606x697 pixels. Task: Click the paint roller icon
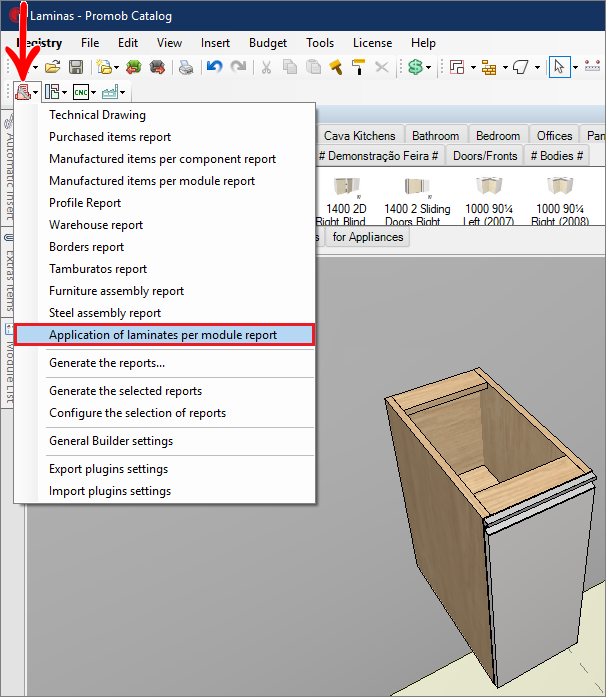358,67
